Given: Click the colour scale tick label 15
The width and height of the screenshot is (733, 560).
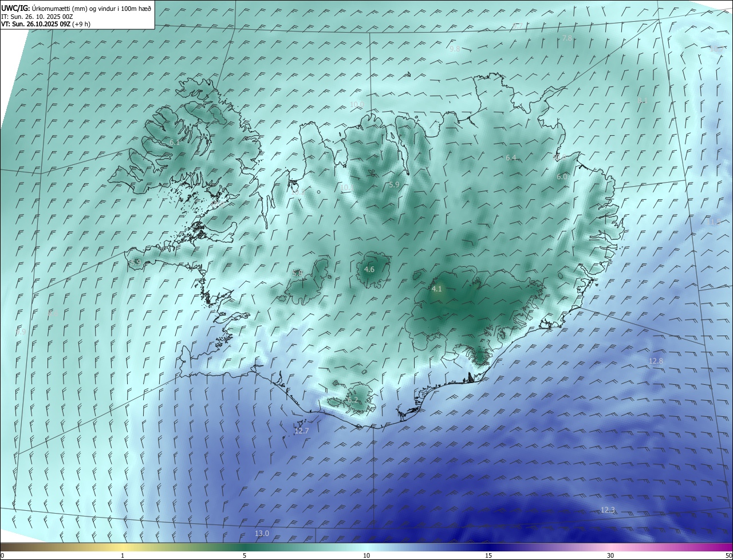Looking at the screenshot, I should 488,555.
